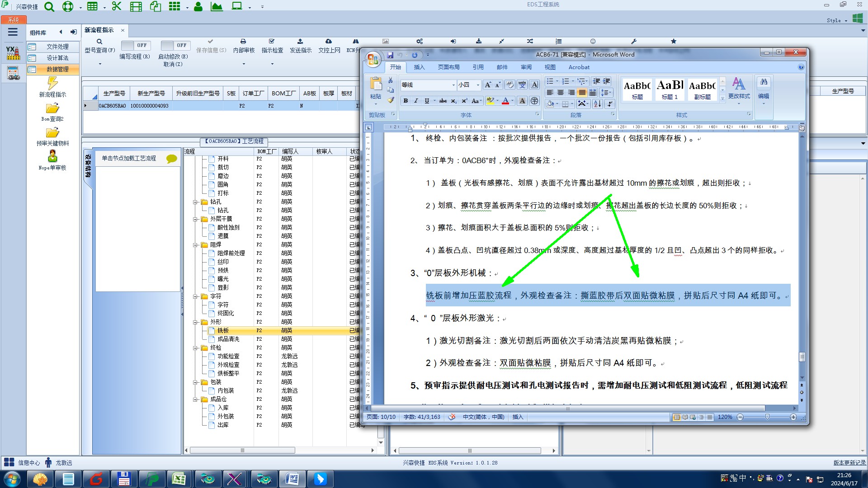
Task: Open the font name 等线 dropdown
Action: (x=453, y=85)
